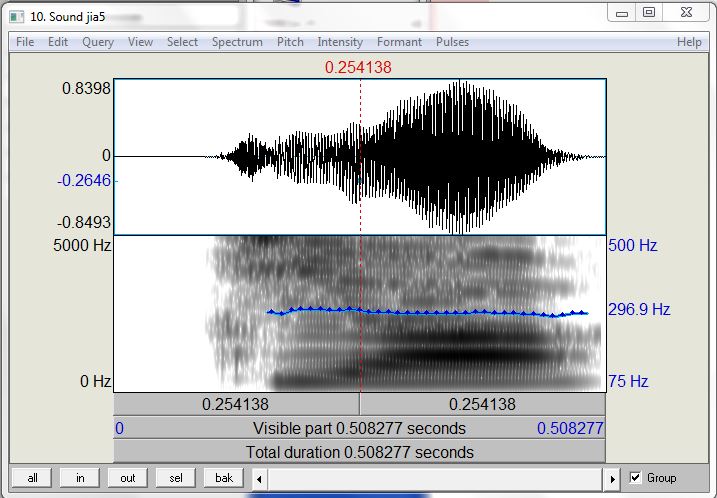Click the blue 0 start time
The image size is (717, 498).
click(119, 428)
